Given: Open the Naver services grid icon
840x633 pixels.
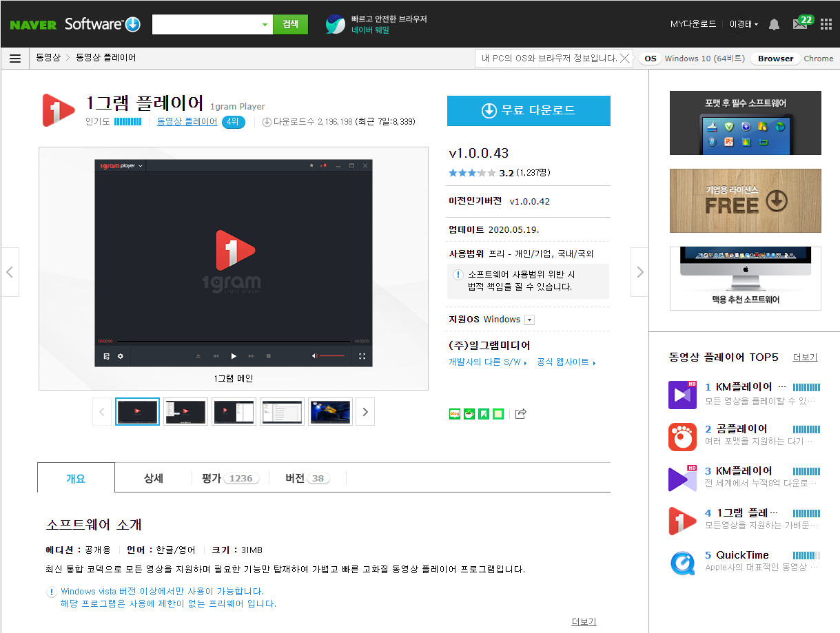Looking at the screenshot, I should pyautogui.click(x=826, y=24).
